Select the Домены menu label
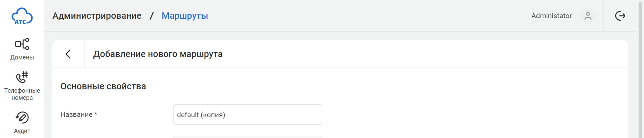Screen dimensions: 644x138 coord(22,57)
